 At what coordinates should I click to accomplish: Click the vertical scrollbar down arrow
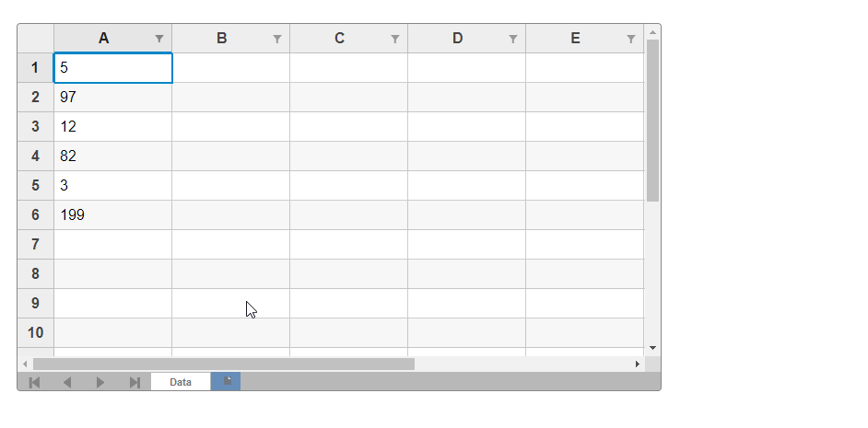652,348
